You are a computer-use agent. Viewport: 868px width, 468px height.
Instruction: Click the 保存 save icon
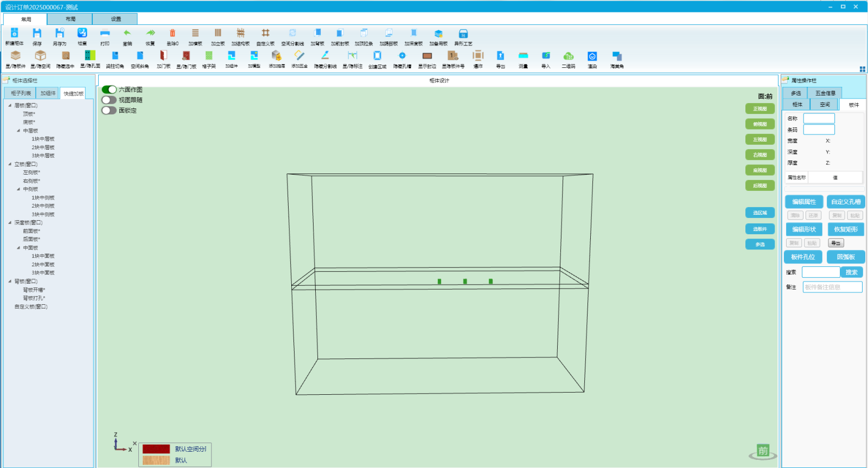point(37,34)
